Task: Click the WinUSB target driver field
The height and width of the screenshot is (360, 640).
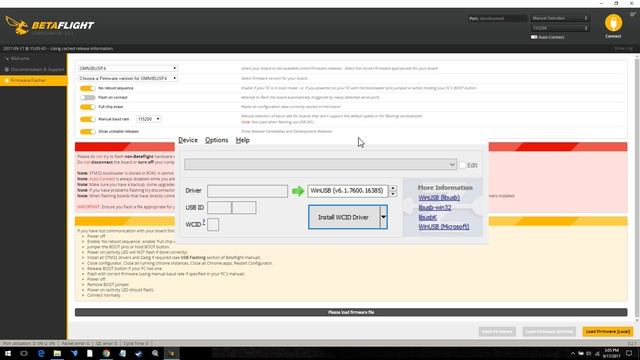Action: coord(347,191)
